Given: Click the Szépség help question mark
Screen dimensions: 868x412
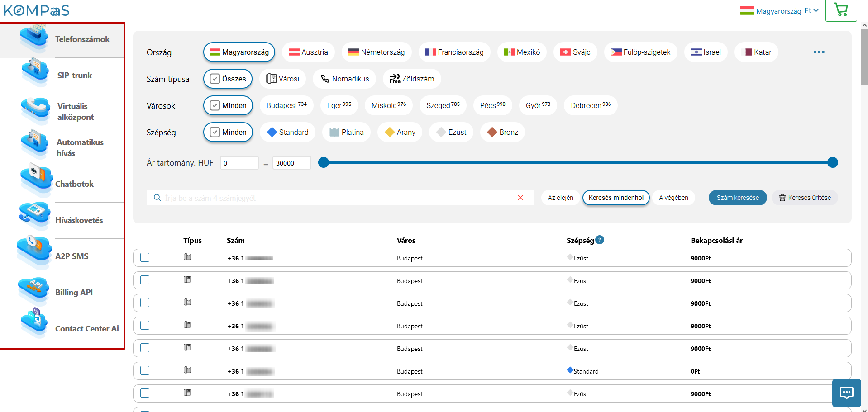Looking at the screenshot, I should pyautogui.click(x=600, y=240).
